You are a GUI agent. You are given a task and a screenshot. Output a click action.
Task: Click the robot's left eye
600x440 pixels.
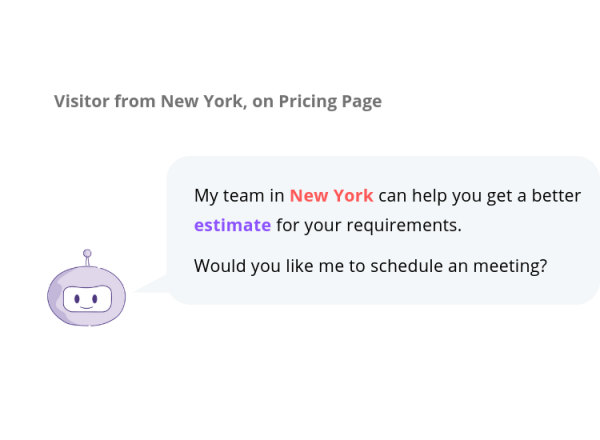coord(77,297)
